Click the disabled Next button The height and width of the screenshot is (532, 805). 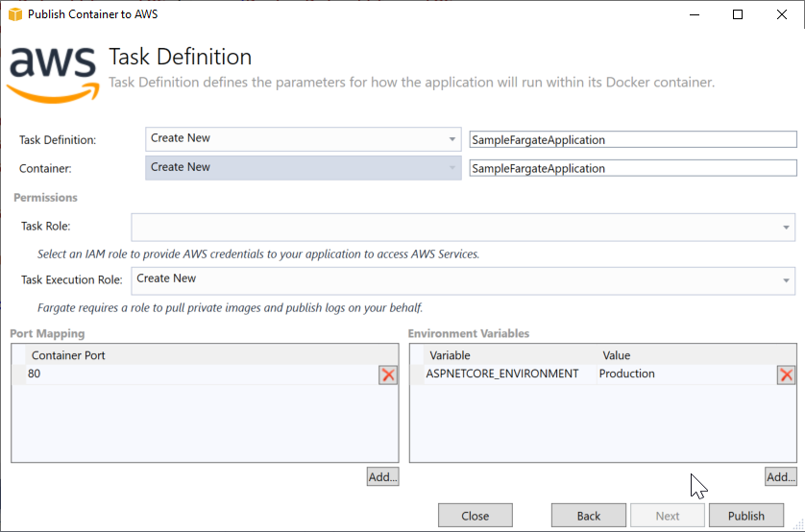(x=668, y=515)
